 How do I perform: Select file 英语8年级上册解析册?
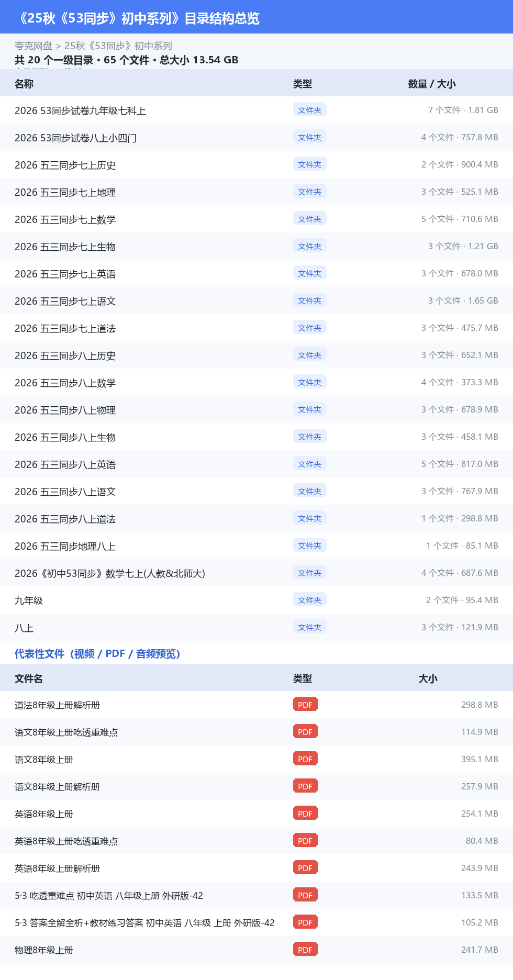click(x=57, y=868)
